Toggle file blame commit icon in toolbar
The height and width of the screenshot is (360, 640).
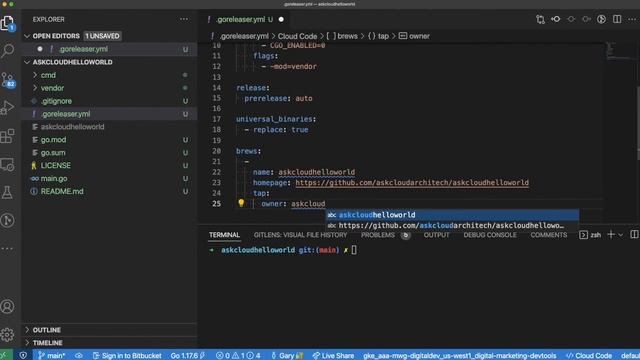click(556, 19)
